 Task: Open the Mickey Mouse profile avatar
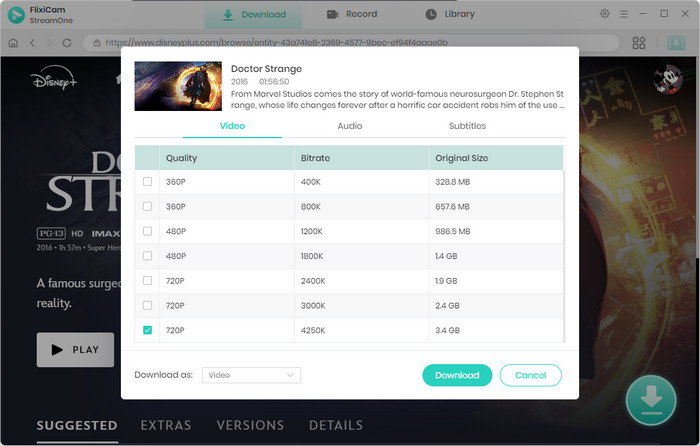[x=668, y=79]
